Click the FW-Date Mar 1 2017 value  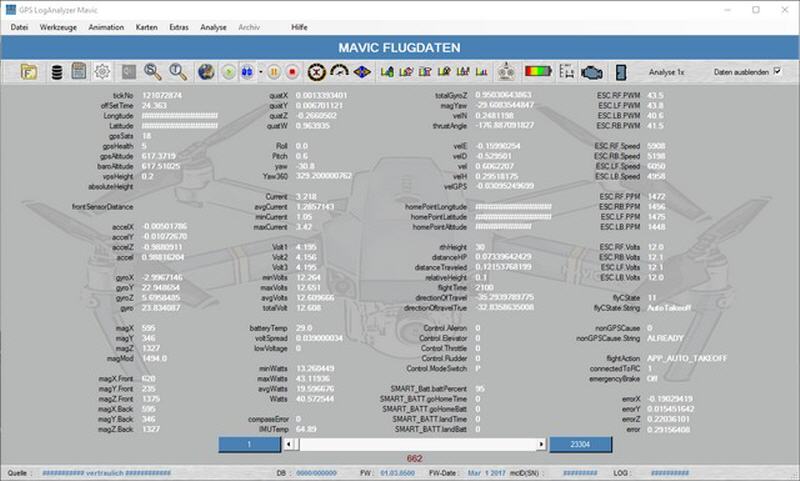(x=486, y=473)
